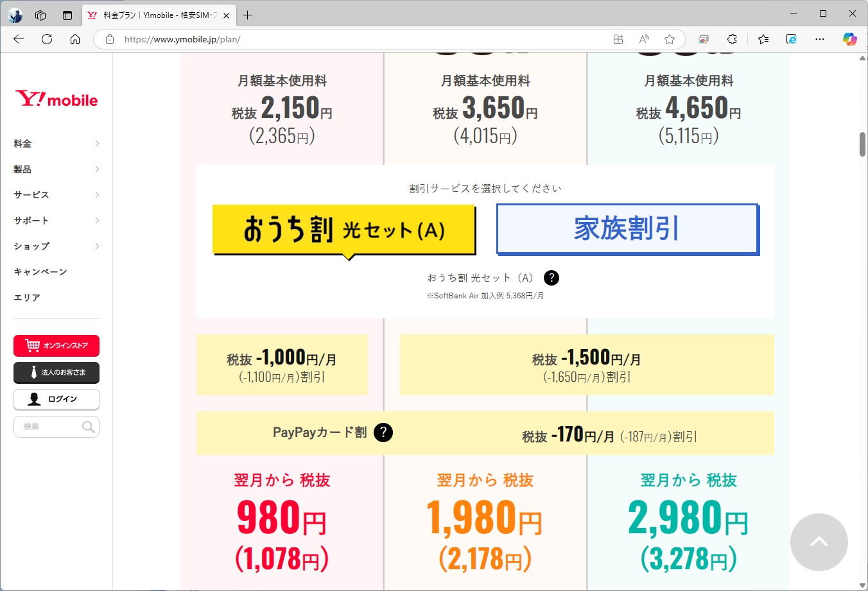Click the 税抜 -1,000円/月 discount box
Image resolution: width=868 pixels, height=591 pixels.
pyautogui.click(x=282, y=364)
